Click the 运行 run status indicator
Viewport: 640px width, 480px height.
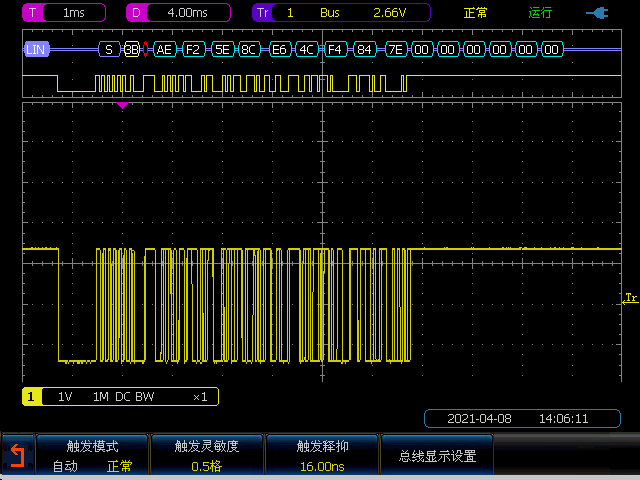[540, 13]
